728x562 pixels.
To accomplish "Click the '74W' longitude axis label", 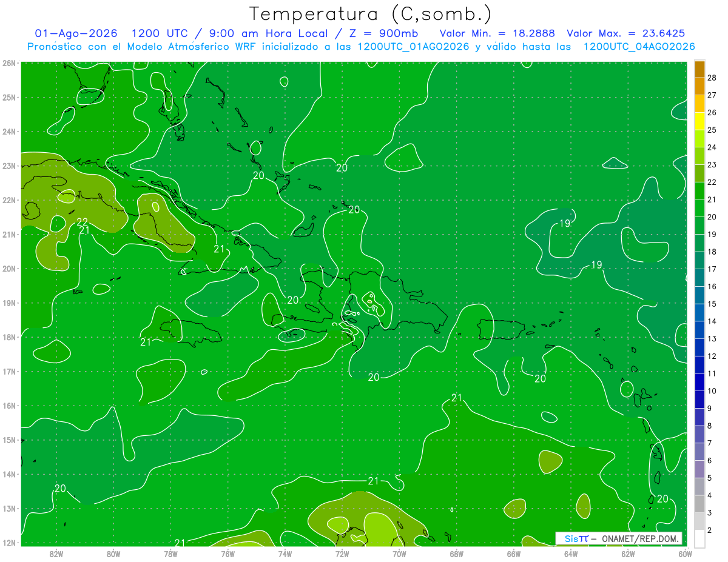I will (x=285, y=553).
